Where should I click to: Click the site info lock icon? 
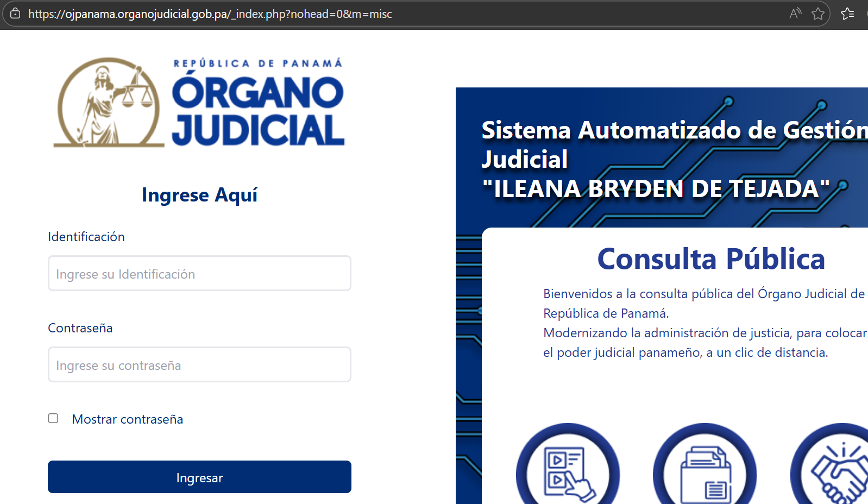click(x=15, y=14)
